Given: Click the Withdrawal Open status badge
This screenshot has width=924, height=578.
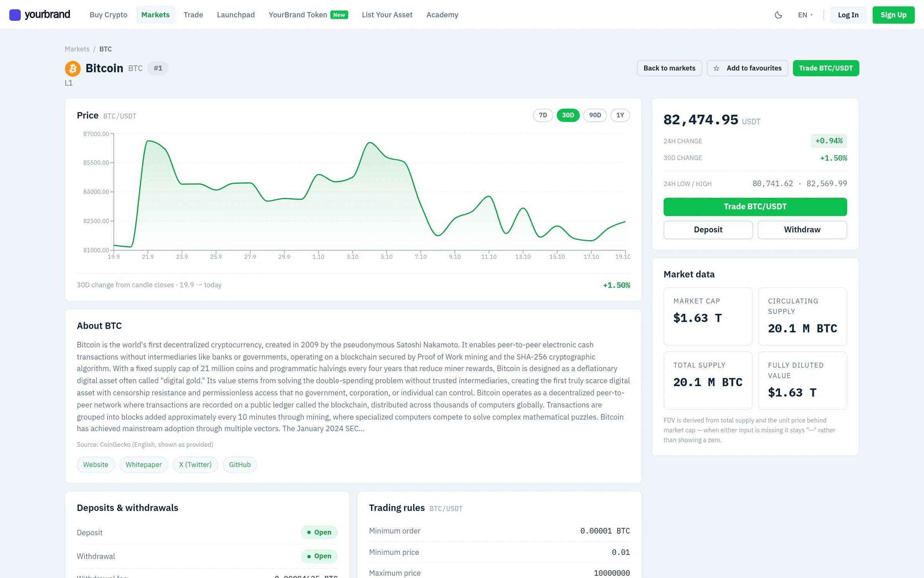Looking at the screenshot, I should click(x=319, y=556).
